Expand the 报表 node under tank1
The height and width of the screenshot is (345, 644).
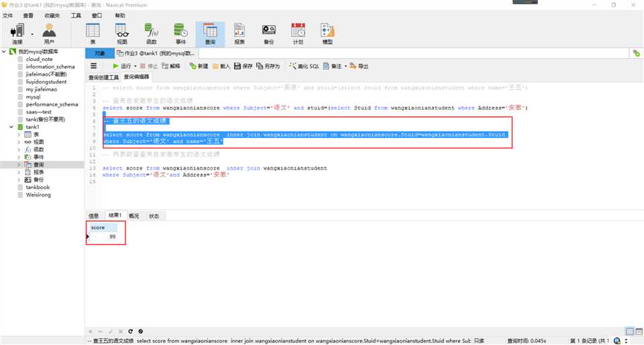[19, 172]
